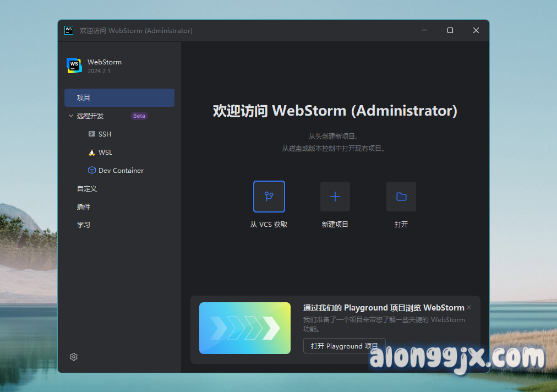Click the 新建项目 plus icon
This screenshot has width=557, height=392.
[335, 197]
